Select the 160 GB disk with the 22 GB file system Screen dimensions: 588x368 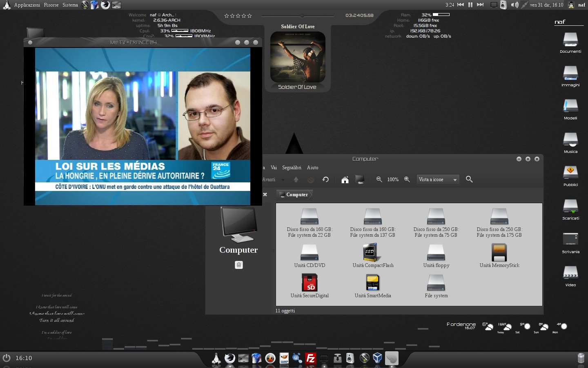pyautogui.click(x=310, y=223)
